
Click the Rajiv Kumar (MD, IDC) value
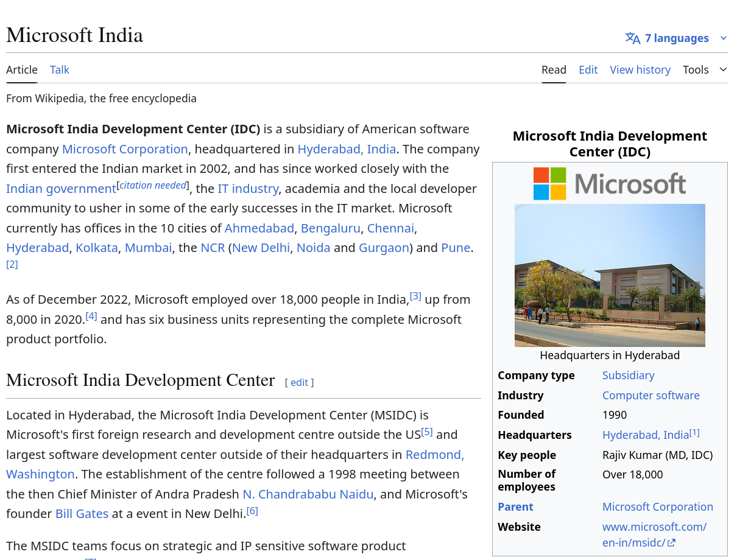[x=657, y=455]
